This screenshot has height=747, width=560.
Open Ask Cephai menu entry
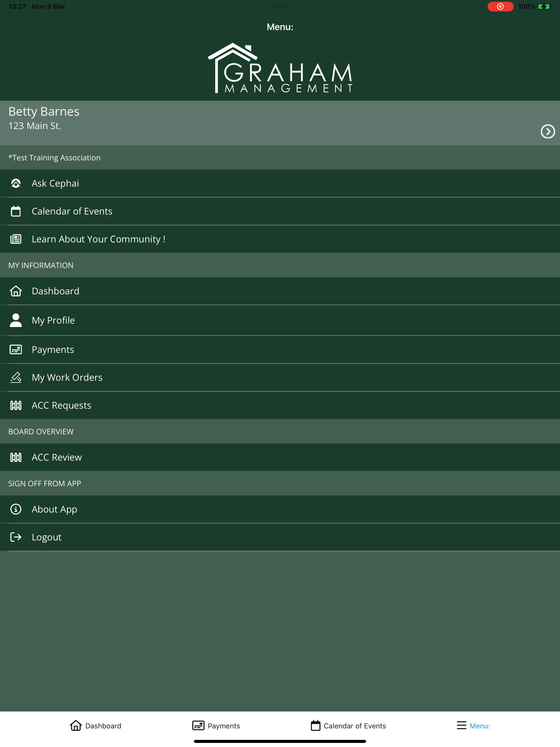280,183
